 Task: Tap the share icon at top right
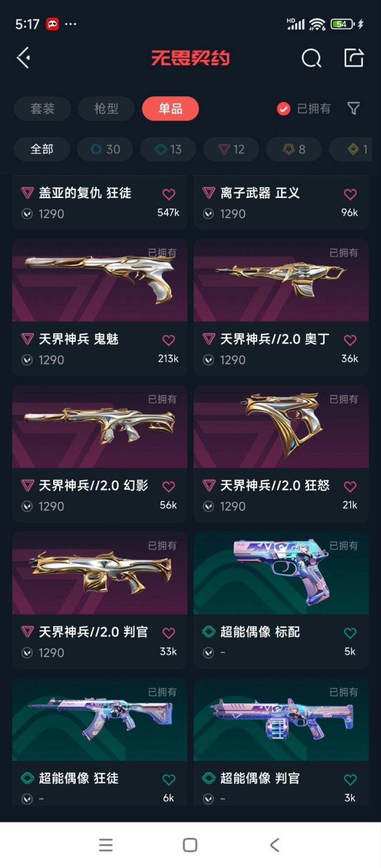click(x=354, y=58)
